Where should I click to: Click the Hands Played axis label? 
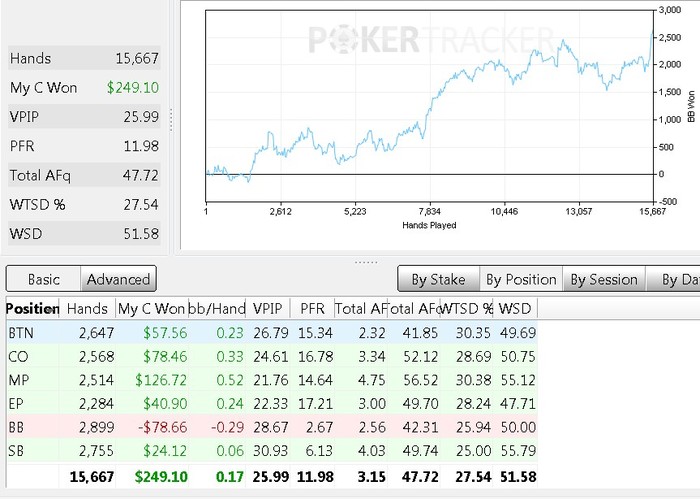(429, 225)
